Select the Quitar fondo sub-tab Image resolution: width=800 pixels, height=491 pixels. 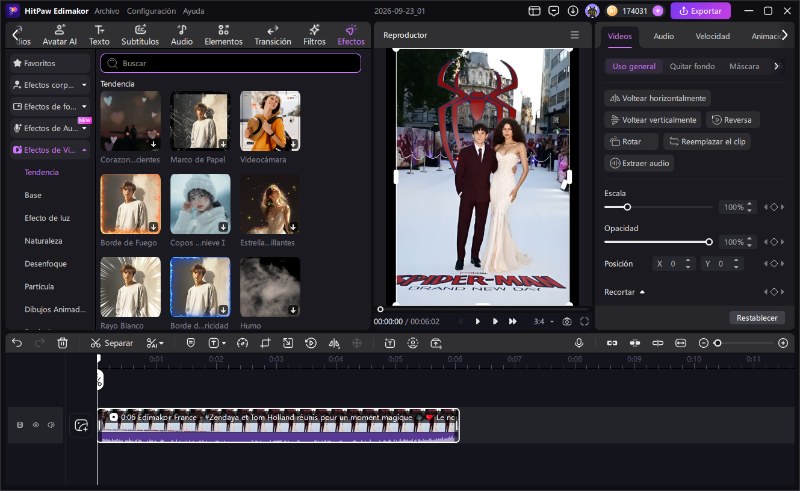pyautogui.click(x=692, y=66)
